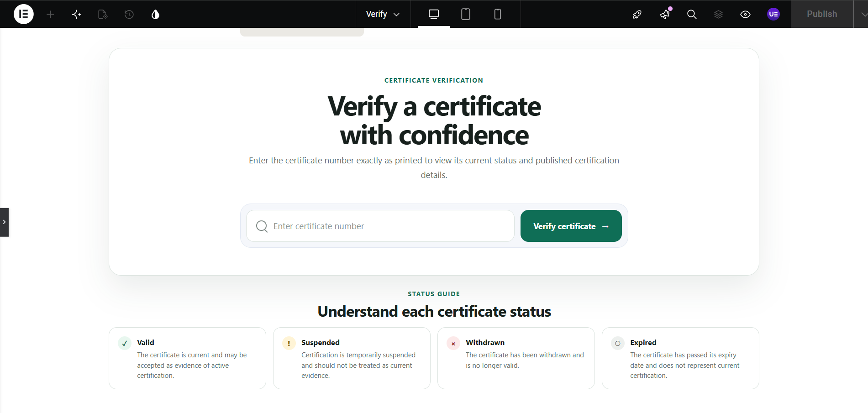Switch to tablet preview mode
The width and height of the screenshot is (868, 413).
466,14
